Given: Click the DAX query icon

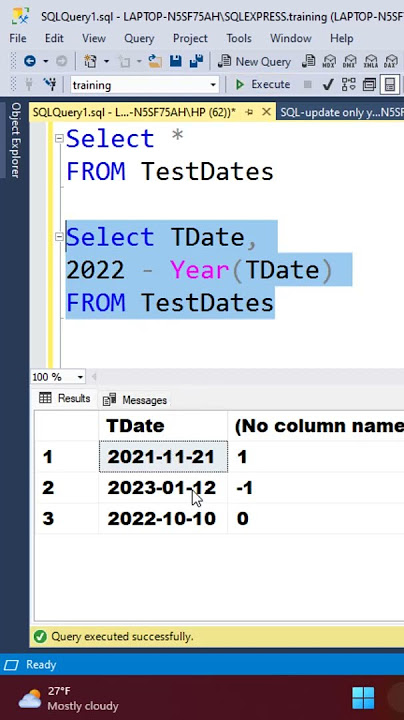Looking at the screenshot, I should click(391, 61).
